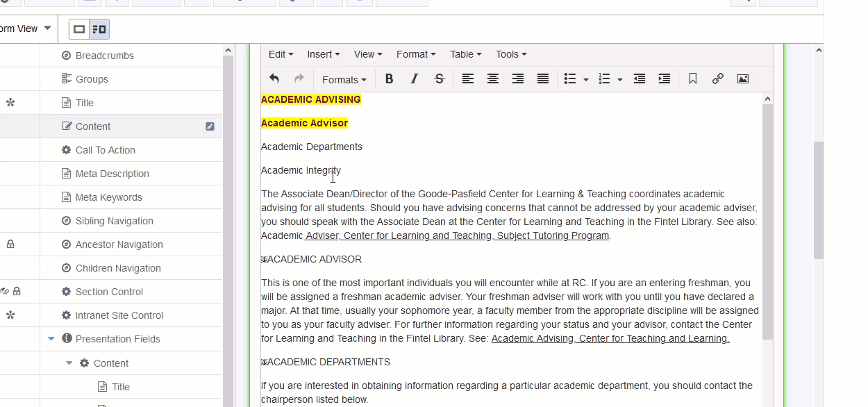Click the editor content vertical scrollbar thumb

(x=767, y=222)
